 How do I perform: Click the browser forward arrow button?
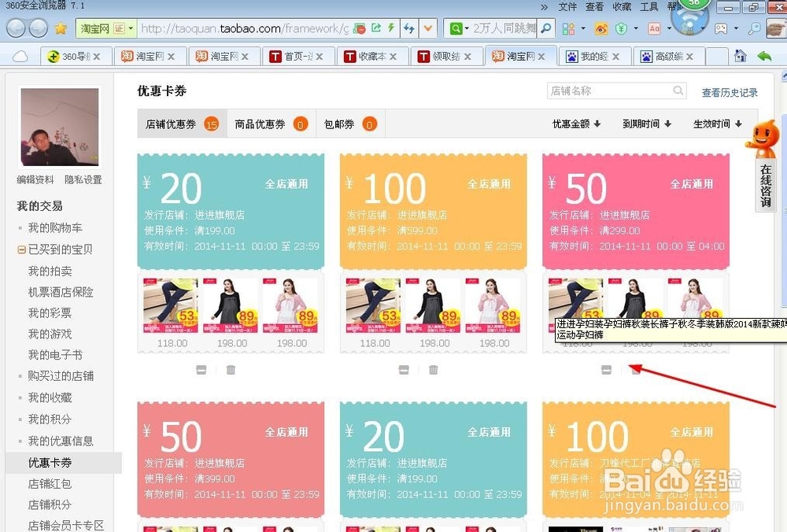click(38, 28)
